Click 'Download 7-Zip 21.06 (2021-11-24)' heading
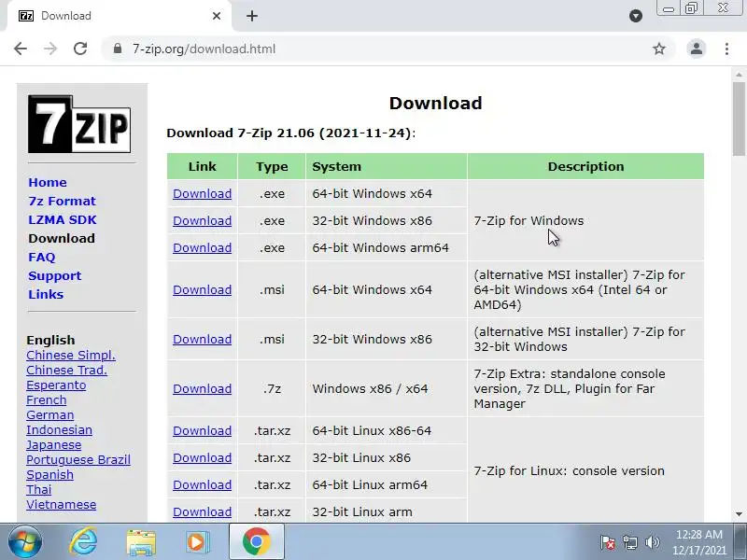Image resolution: width=747 pixels, height=560 pixels. (290, 133)
